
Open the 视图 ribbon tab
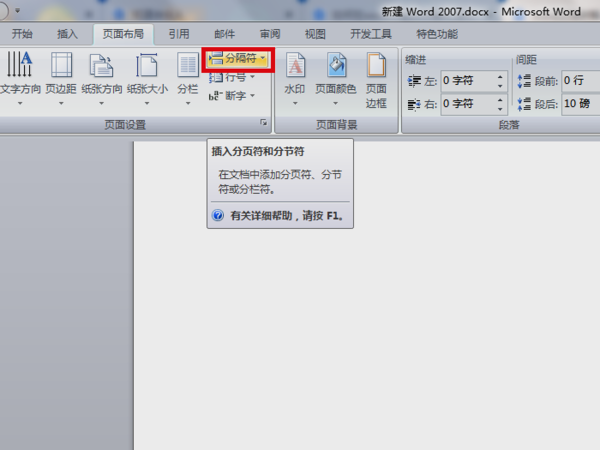click(315, 34)
